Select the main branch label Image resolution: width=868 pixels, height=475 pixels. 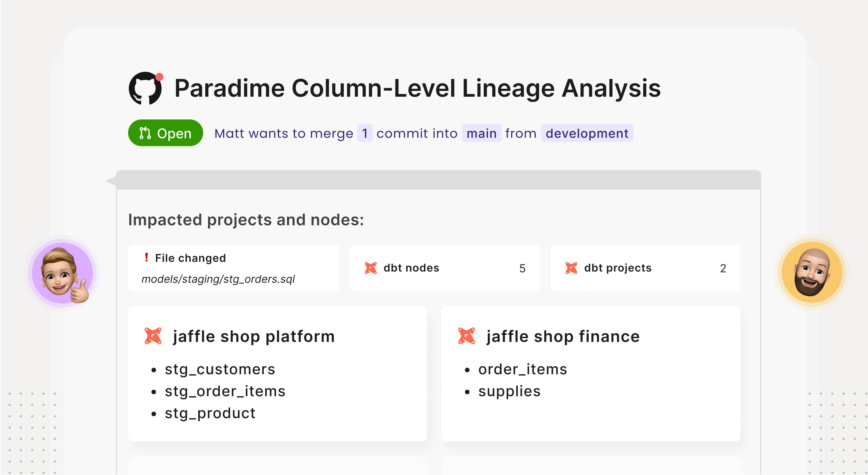(481, 133)
